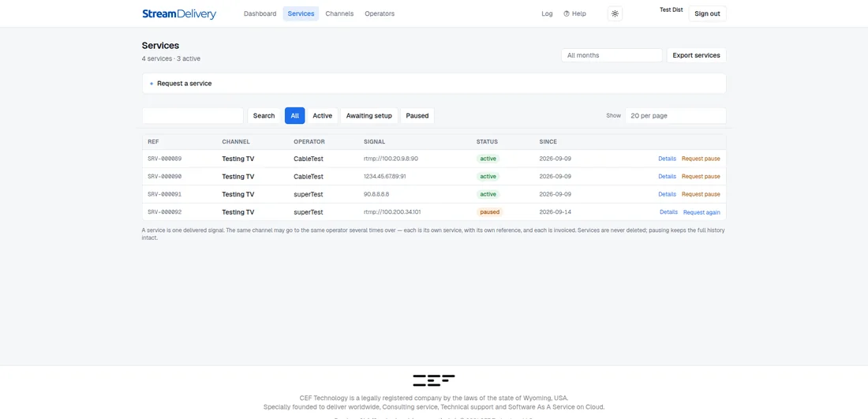Click the CEF logo in footer
This screenshot has width=868, height=419.
pos(434,380)
